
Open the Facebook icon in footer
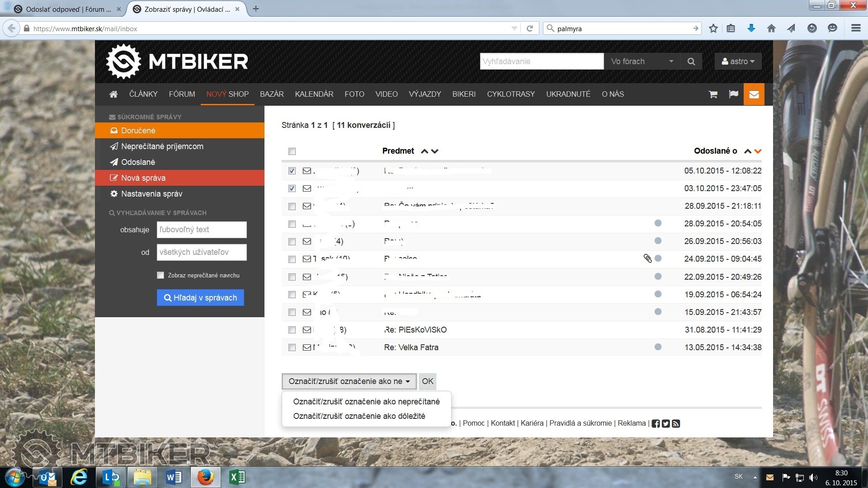tap(656, 423)
